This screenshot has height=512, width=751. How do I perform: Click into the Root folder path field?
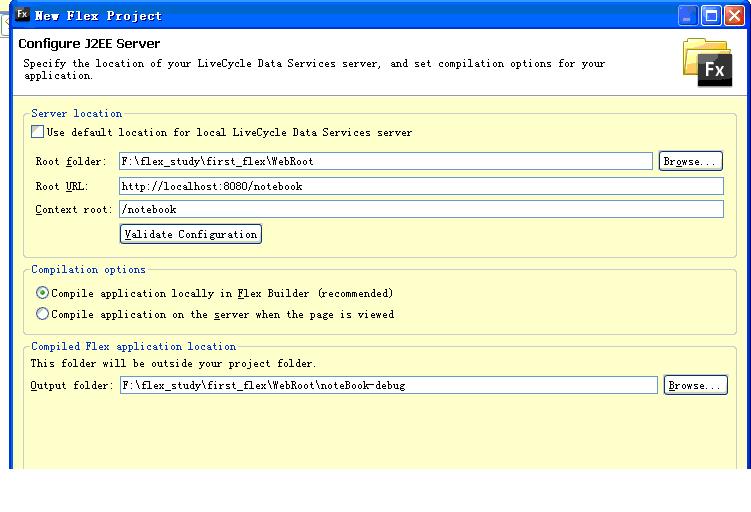386,161
